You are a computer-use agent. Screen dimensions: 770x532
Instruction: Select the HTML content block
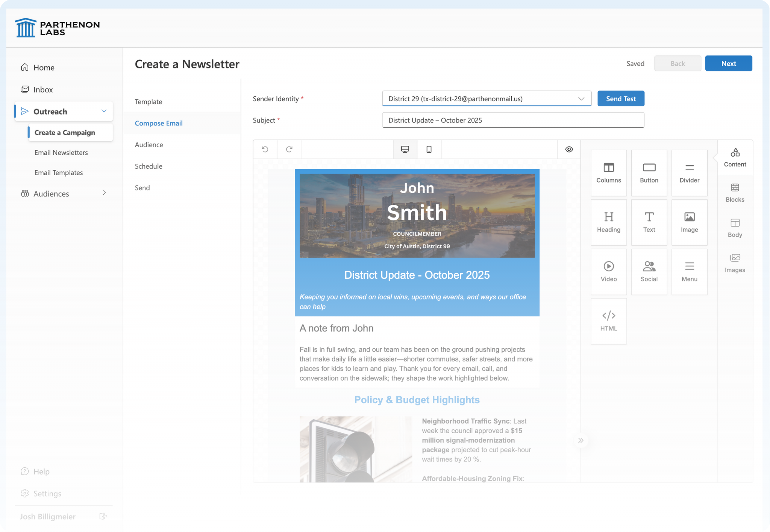tap(609, 321)
